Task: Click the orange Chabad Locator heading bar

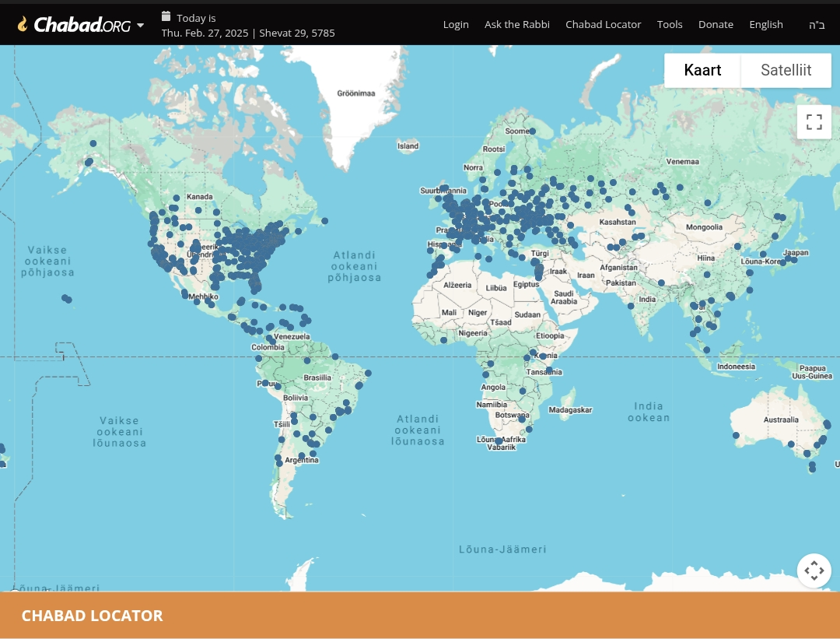Action: [x=420, y=616]
